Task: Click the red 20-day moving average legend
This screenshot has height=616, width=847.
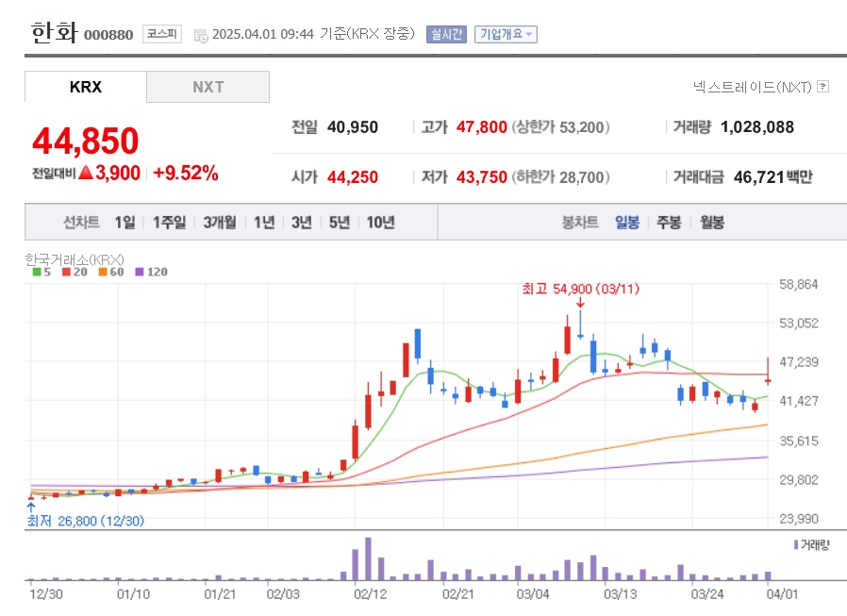Action: click(75, 272)
